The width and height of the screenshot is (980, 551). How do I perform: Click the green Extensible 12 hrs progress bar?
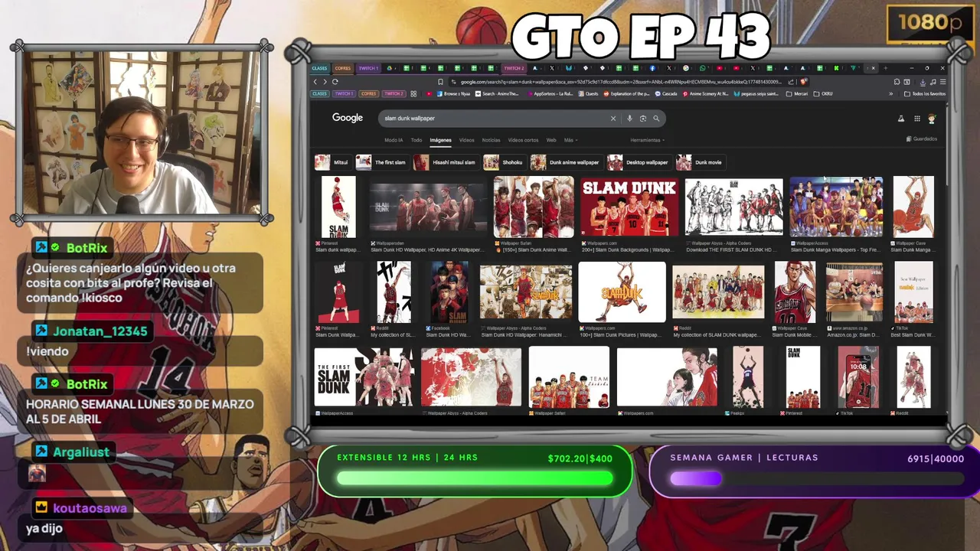(x=475, y=478)
